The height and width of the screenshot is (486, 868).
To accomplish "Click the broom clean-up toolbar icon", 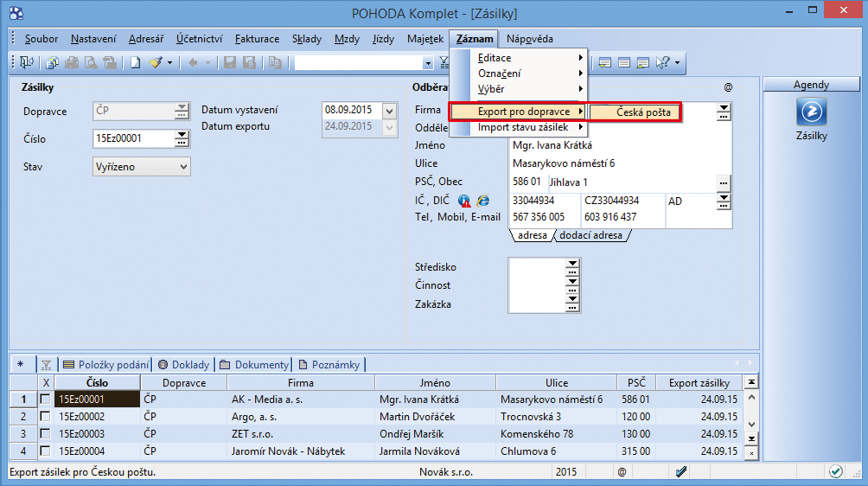I will [156, 62].
